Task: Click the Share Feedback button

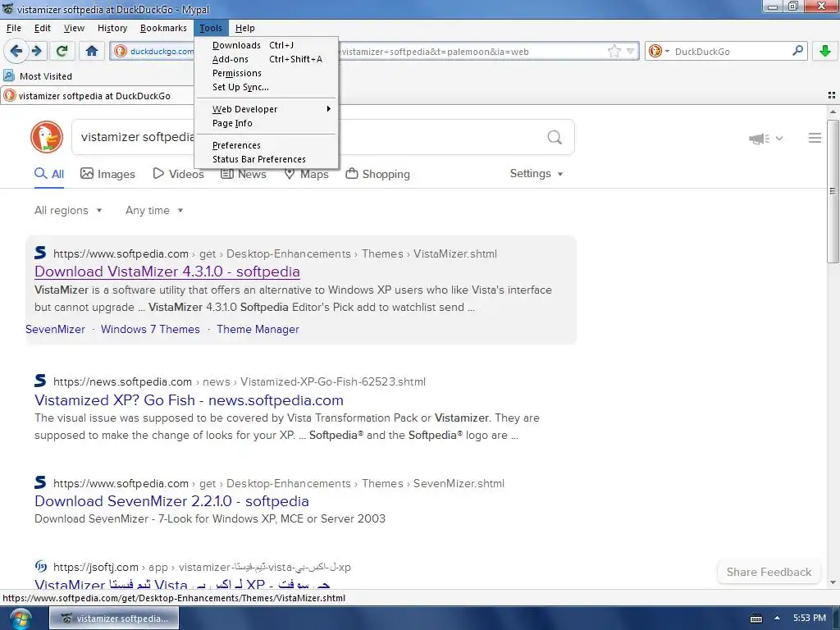Action: (x=769, y=572)
